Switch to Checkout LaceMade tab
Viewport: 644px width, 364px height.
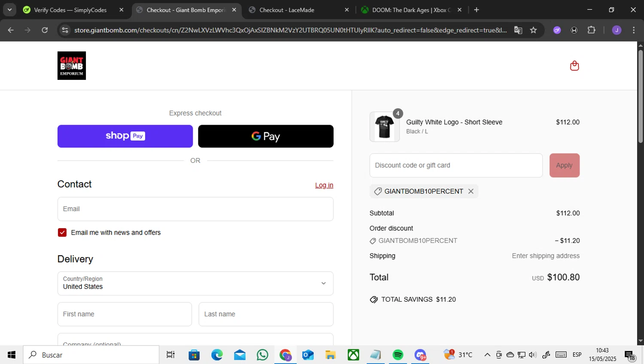(287, 10)
